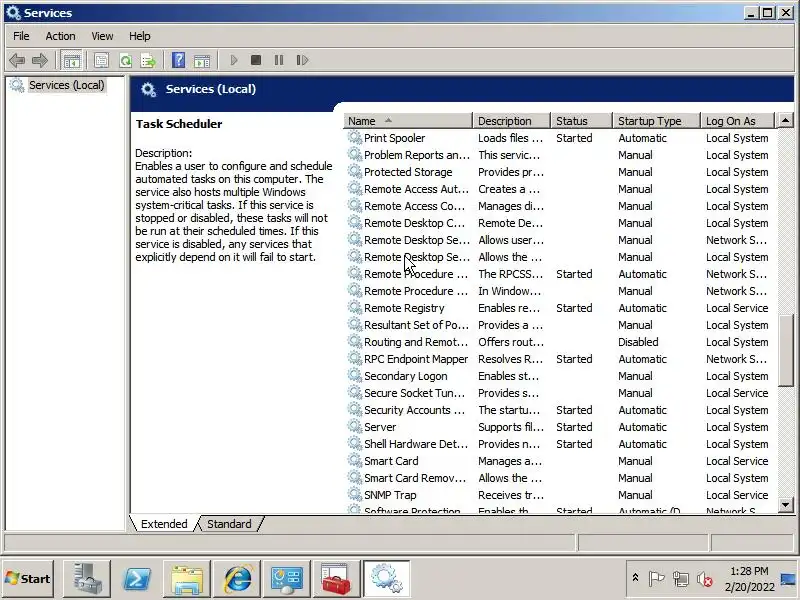Toggle the Show/Hide Console Tree toolbar icon
Image resolution: width=800 pixels, height=600 pixels.
(71, 60)
